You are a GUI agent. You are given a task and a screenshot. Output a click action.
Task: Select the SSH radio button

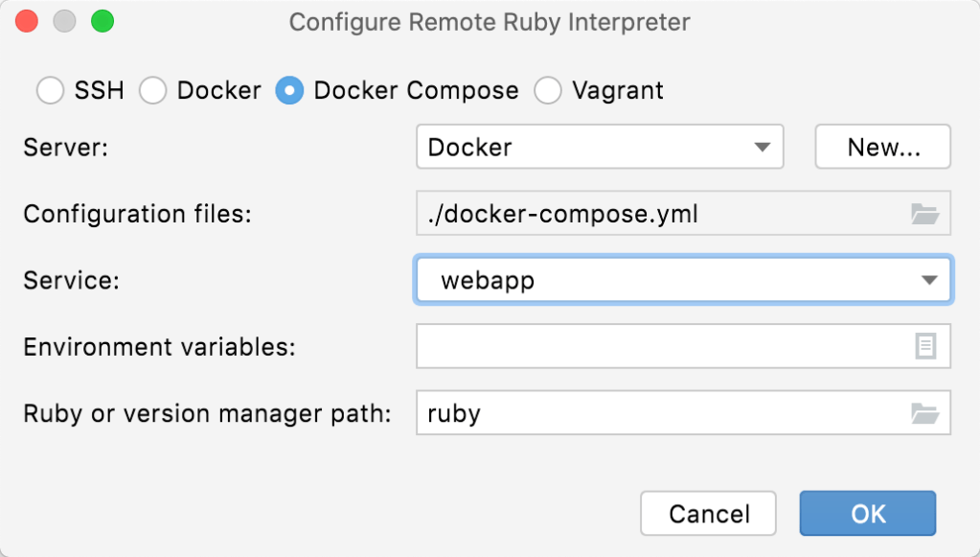pyautogui.click(x=50, y=91)
